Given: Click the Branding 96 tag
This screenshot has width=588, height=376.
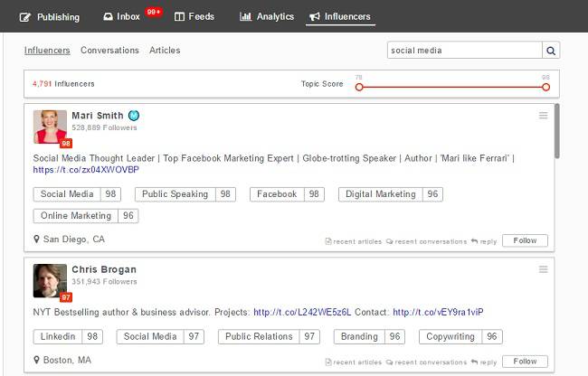Looking at the screenshot, I should [x=369, y=336].
